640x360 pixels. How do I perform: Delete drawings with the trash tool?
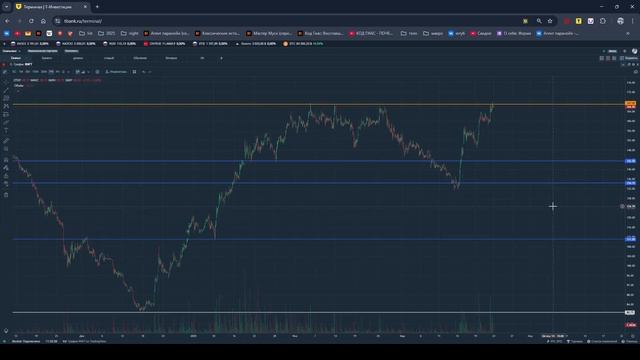[6, 195]
